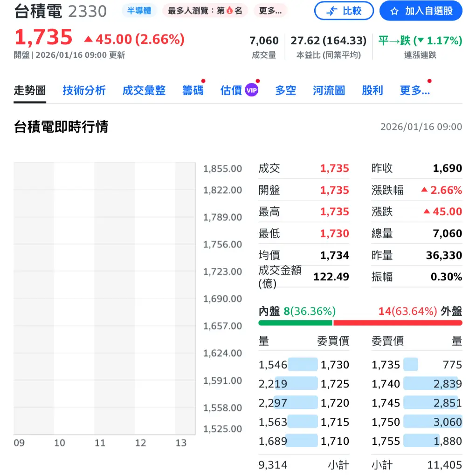Click the red triangle in 漲跌幅 row
Viewport: 476px width, 476px height.
424,190
